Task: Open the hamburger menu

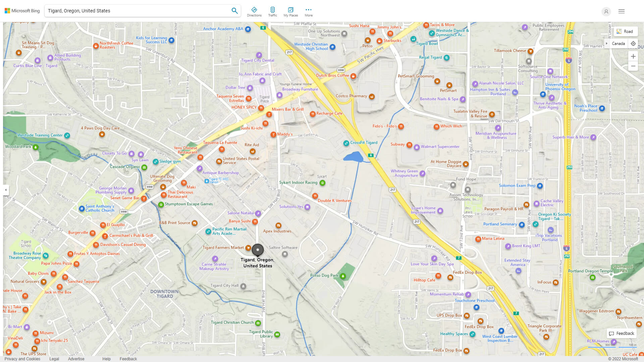Action: (621, 11)
